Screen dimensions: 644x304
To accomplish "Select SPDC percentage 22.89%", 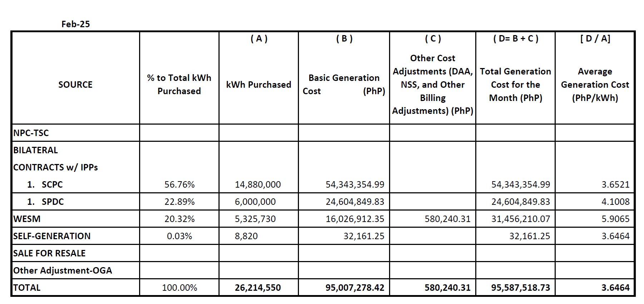I will pos(180,202).
